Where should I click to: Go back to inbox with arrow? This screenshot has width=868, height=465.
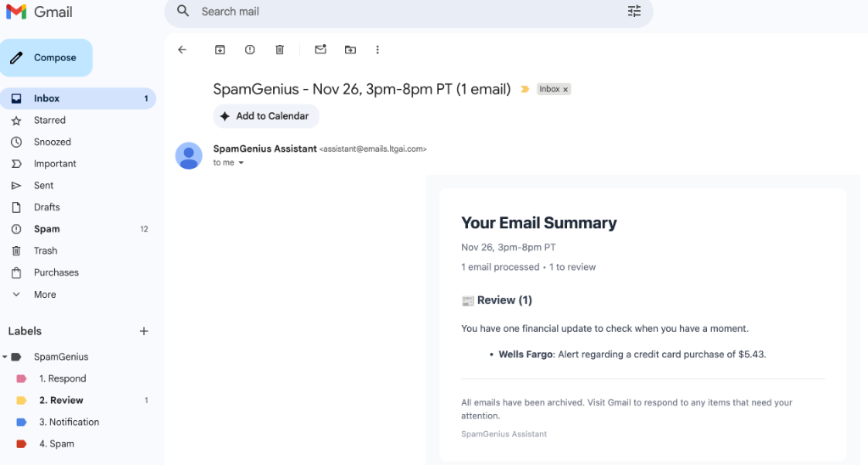coord(182,50)
